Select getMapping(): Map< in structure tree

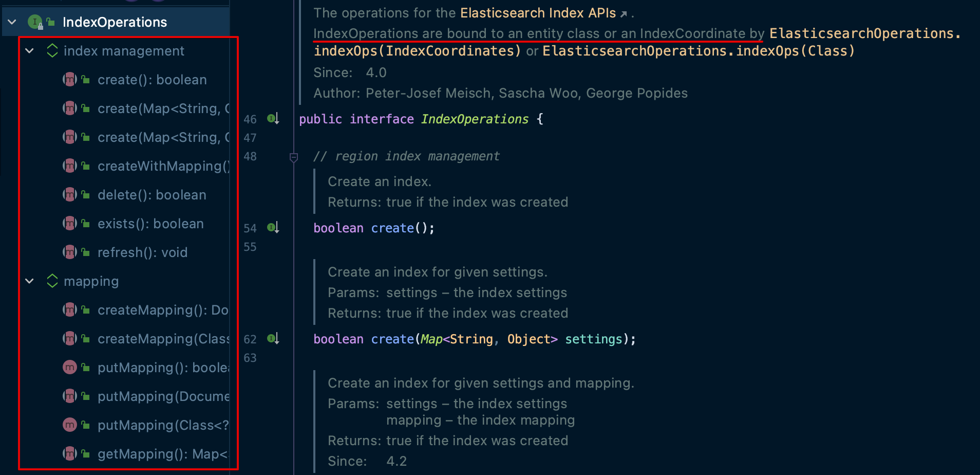coord(162,454)
